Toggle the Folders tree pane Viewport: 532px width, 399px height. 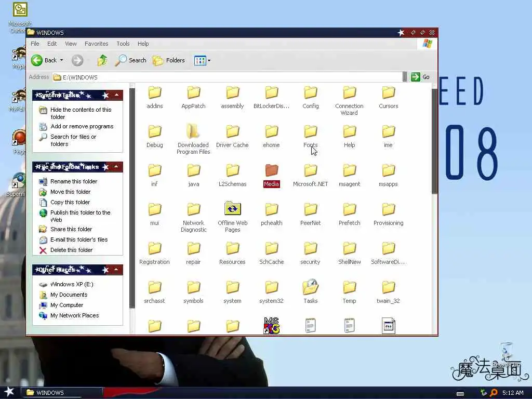point(169,60)
